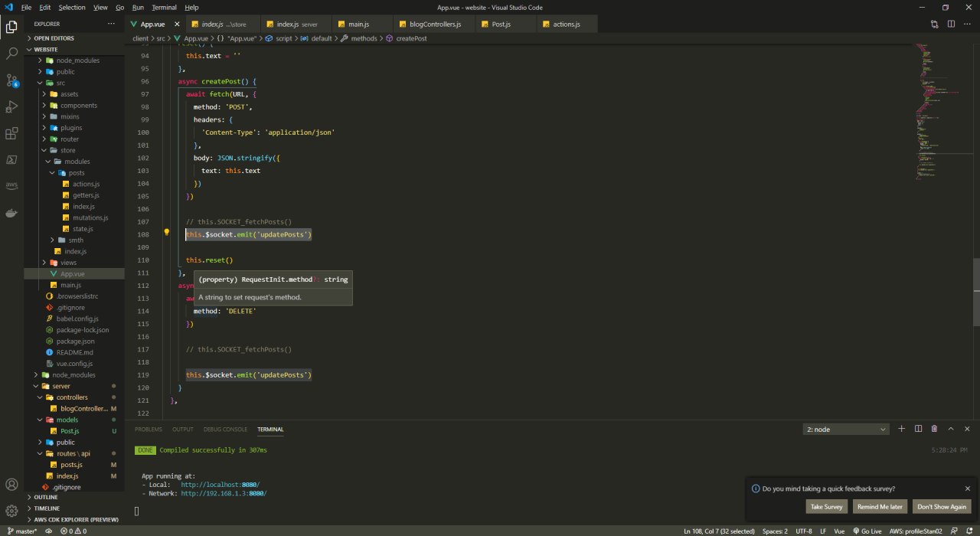
Task: Click sync changes icon in status bar
Action: tap(49, 531)
